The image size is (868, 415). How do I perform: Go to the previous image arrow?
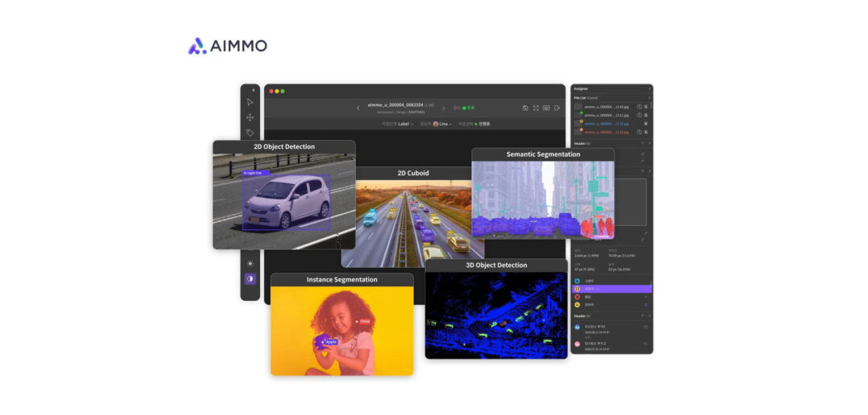pyautogui.click(x=358, y=108)
